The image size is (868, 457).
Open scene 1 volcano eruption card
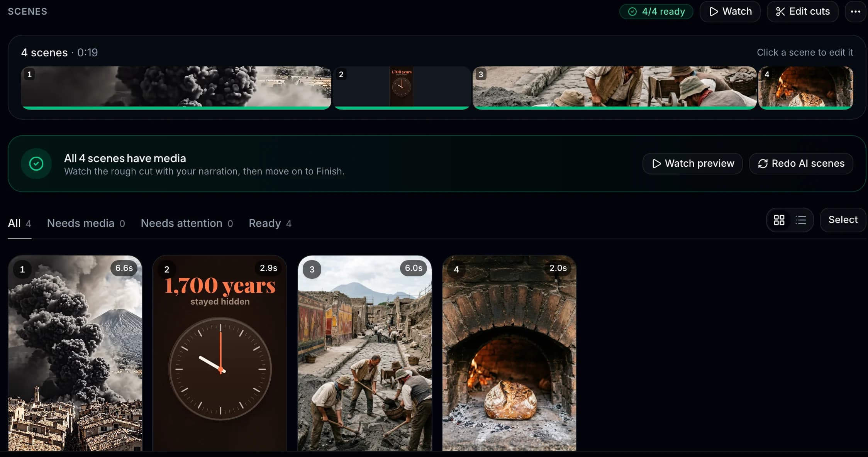coord(75,353)
